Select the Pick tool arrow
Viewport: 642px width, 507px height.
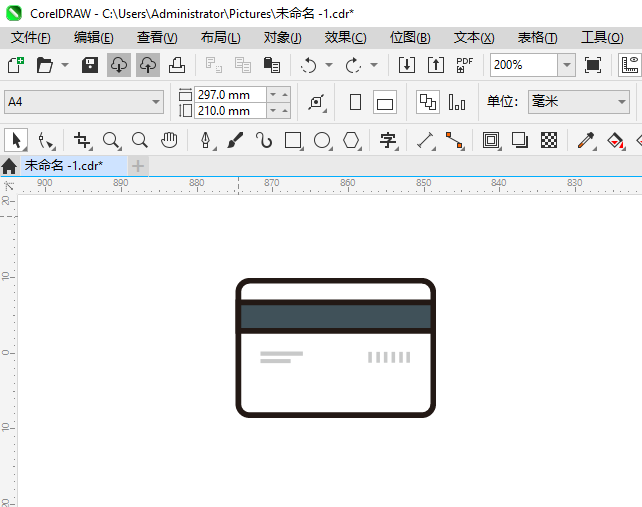(x=16, y=140)
